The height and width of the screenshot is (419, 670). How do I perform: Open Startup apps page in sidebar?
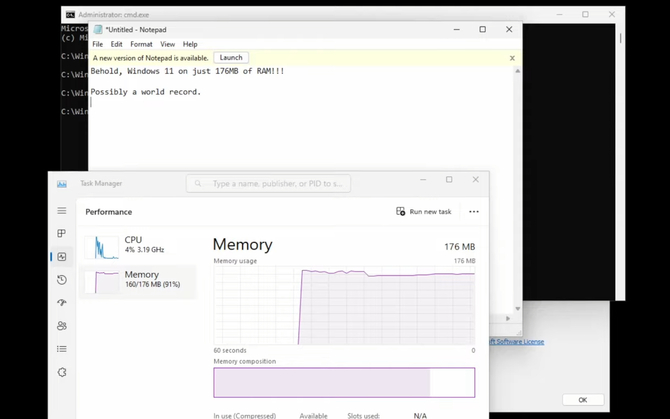[x=62, y=302]
